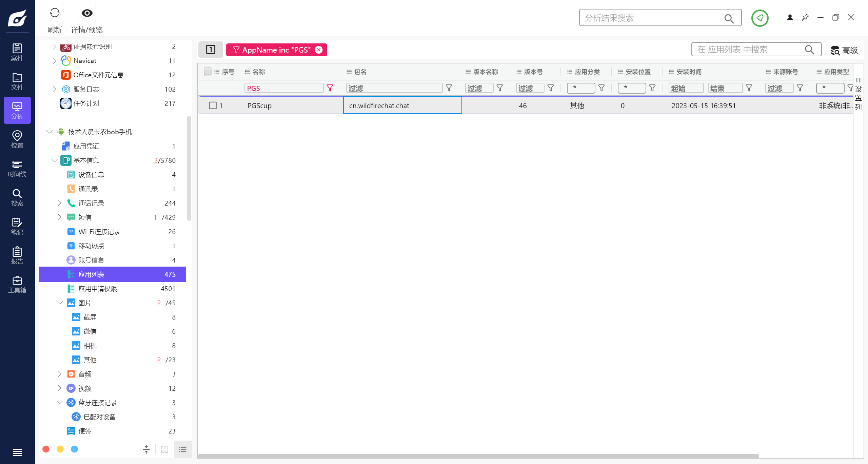Open the 文件 panel in sidebar
This screenshot has width=868, height=464.
coord(17,81)
